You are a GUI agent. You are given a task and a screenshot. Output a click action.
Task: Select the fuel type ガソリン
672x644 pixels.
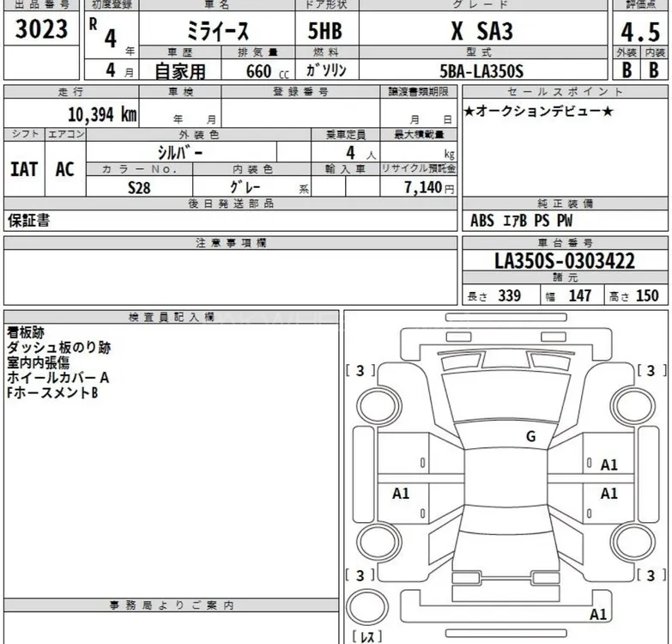(x=326, y=70)
